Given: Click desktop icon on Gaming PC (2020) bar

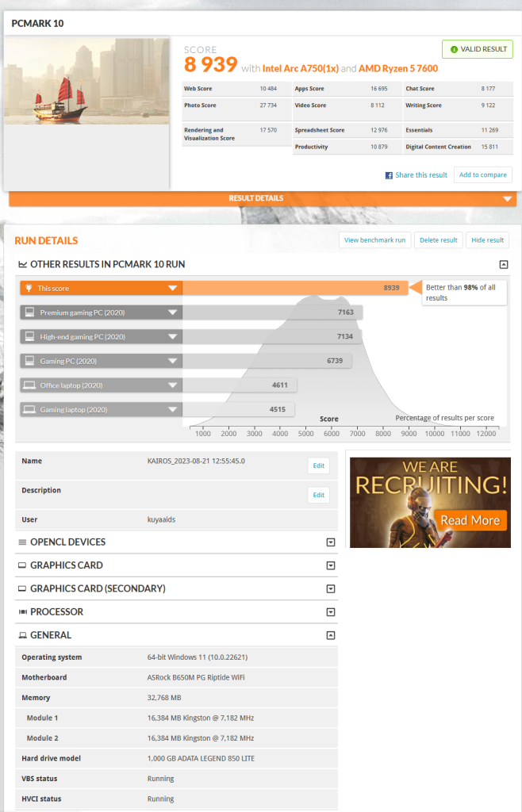Looking at the screenshot, I should (30, 361).
